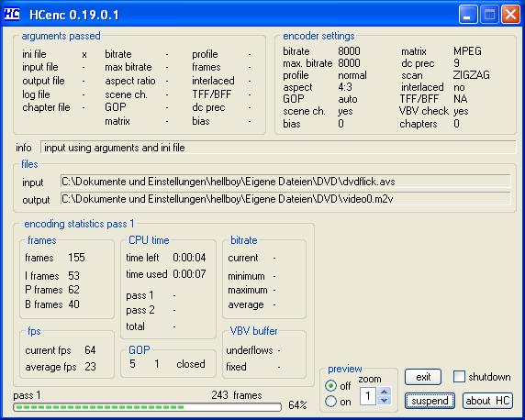Minimize the HCenc window
Screen dimensions: 525x420
tap(468, 15)
